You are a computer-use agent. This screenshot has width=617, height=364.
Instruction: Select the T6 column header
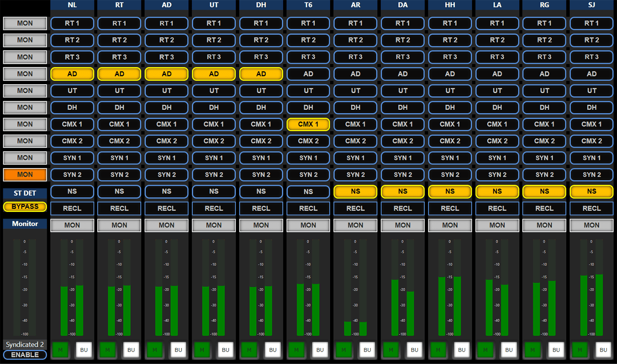pyautogui.click(x=308, y=5)
